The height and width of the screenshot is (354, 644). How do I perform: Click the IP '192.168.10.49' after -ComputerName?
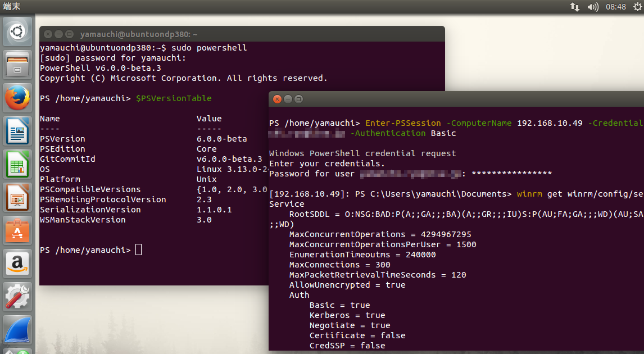(550, 123)
